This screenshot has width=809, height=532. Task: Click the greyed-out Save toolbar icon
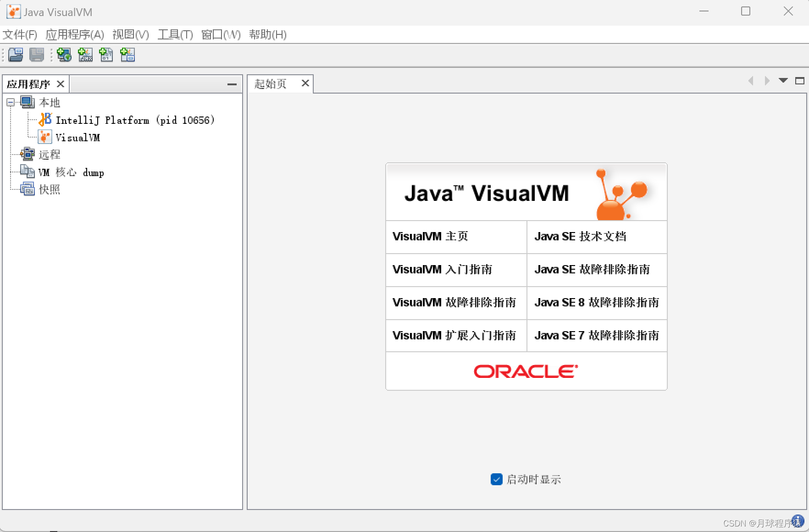click(37, 55)
